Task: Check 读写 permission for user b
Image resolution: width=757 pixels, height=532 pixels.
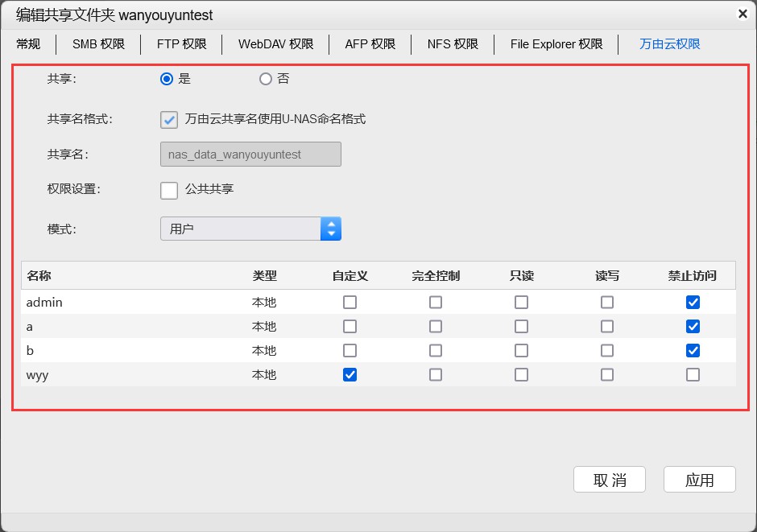Action: click(607, 350)
